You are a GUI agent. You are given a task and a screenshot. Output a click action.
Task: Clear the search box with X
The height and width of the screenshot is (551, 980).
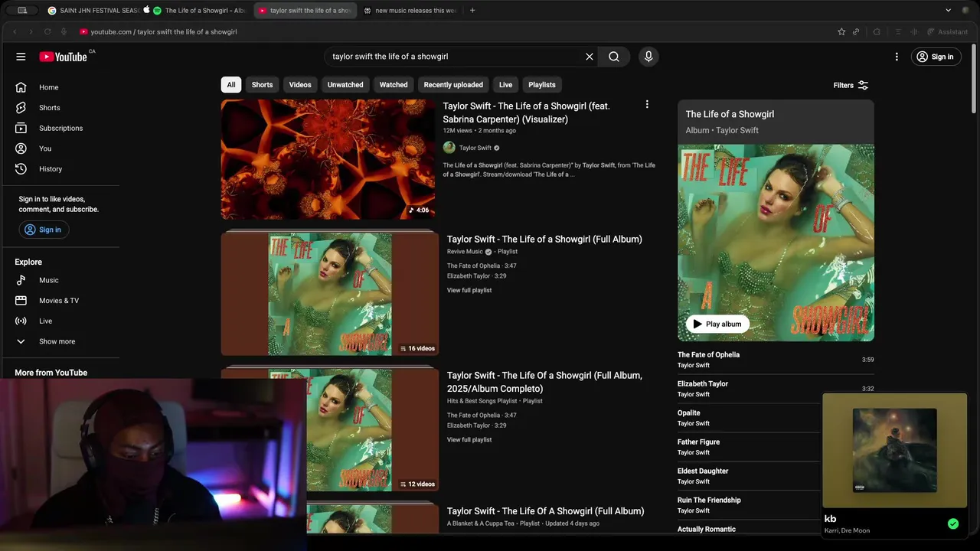pyautogui.click(x=590, y=57)
